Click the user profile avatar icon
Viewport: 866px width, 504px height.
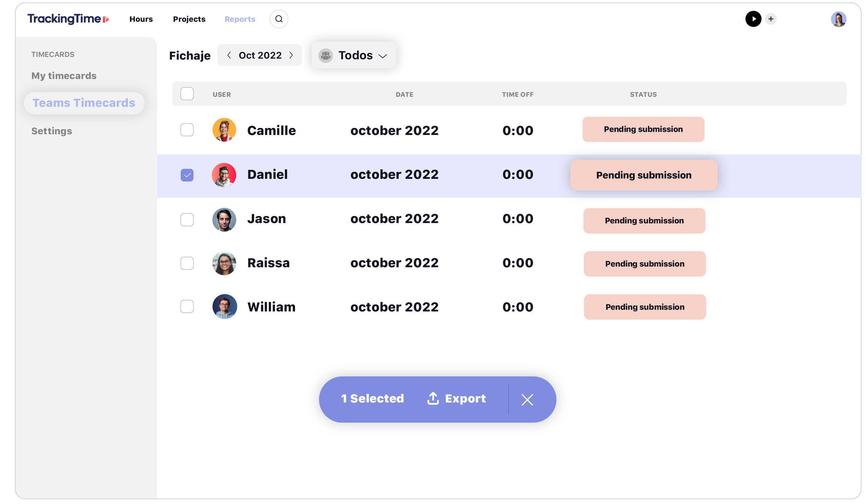[x=839, y=19]
